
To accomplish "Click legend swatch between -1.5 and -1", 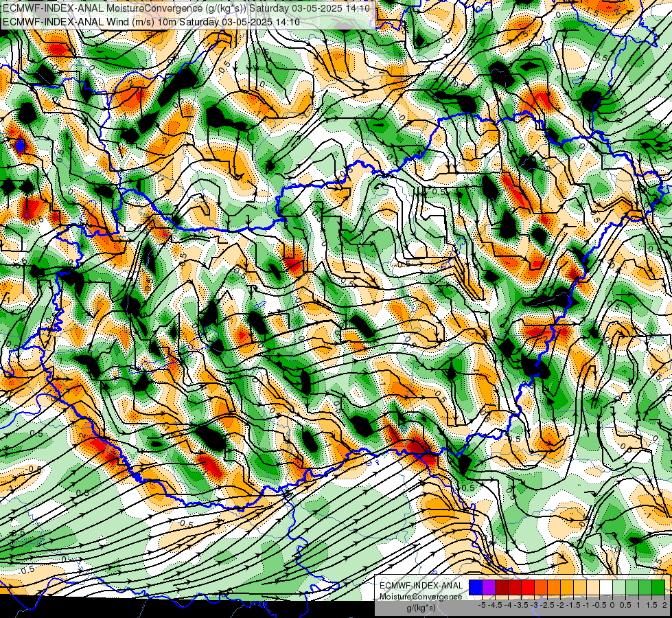I will 580,587.
